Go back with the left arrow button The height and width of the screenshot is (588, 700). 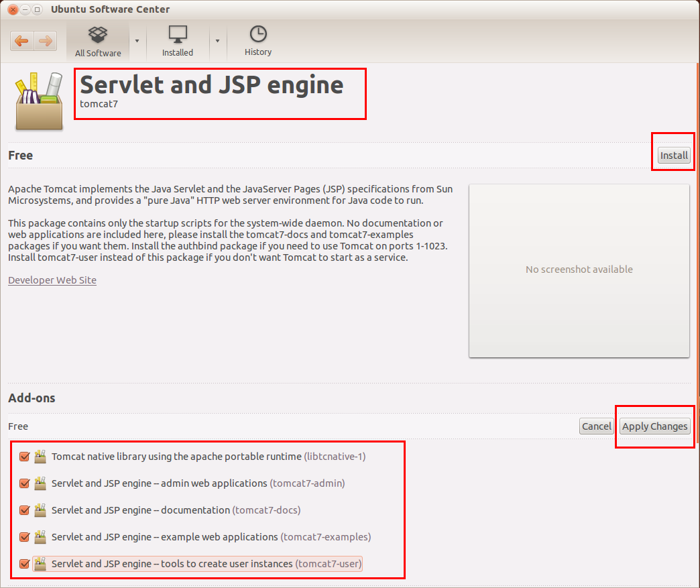(22, 41)
